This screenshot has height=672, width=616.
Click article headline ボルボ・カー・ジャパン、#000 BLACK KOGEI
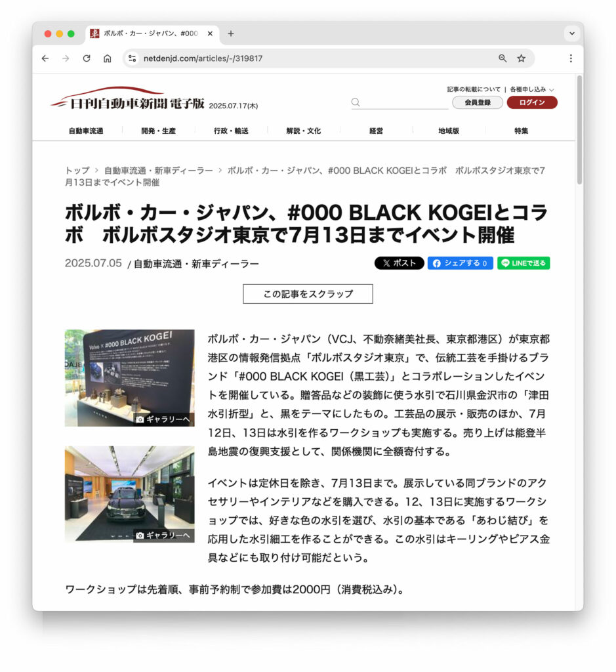306,224
